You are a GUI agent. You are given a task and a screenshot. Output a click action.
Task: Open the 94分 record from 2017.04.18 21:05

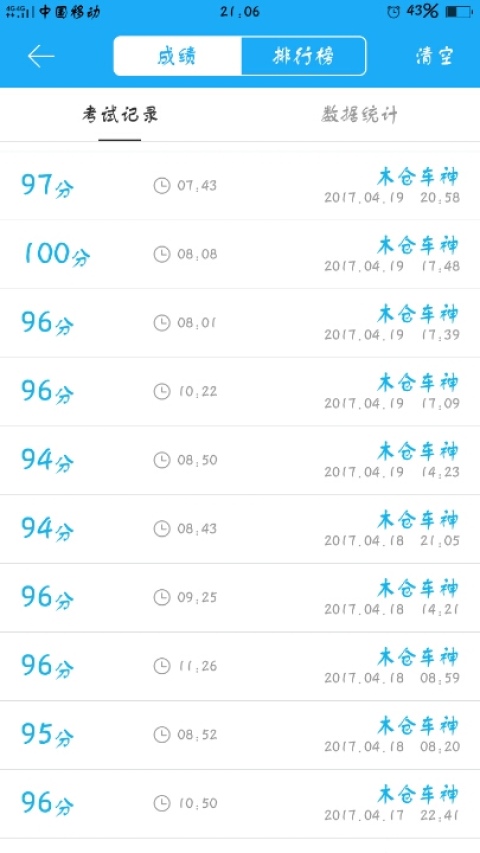click(240, 529)
